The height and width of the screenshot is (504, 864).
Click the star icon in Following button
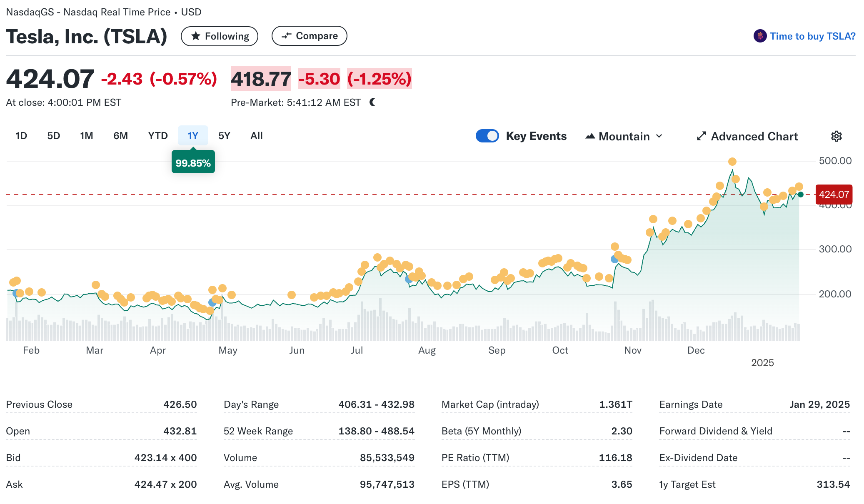195,36
